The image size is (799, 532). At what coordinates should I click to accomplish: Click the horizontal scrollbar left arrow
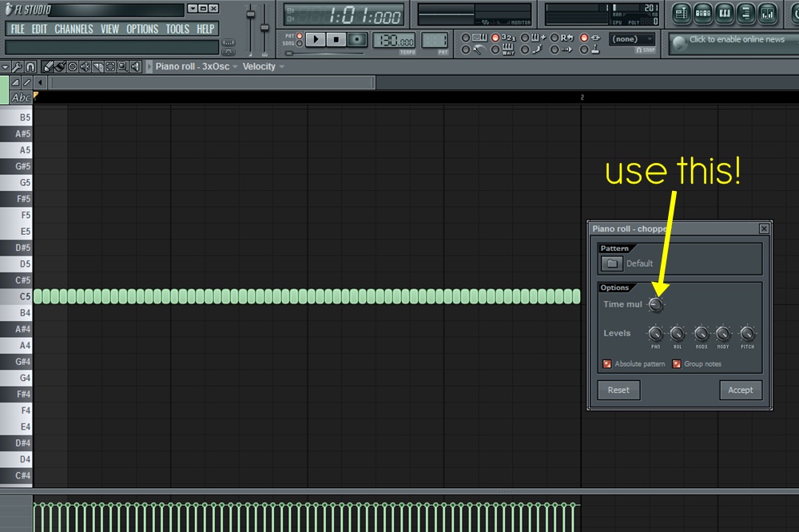pyautogui.click(x=40, y=82)
